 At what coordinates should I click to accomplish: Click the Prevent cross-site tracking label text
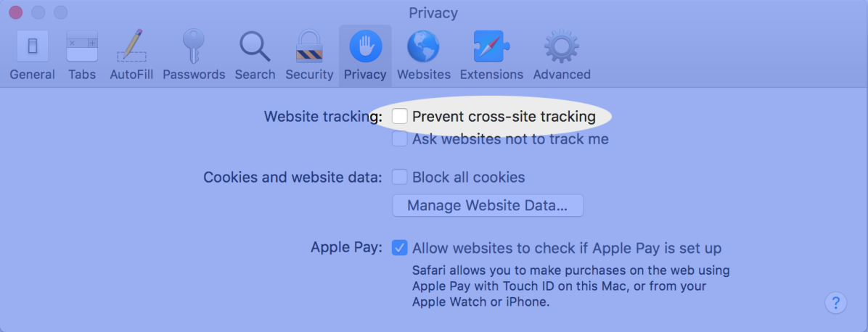504,117
